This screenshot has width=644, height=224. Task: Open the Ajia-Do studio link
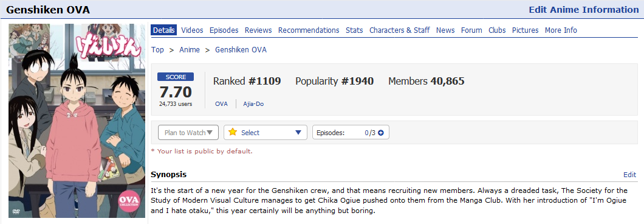tap(253, 103)
